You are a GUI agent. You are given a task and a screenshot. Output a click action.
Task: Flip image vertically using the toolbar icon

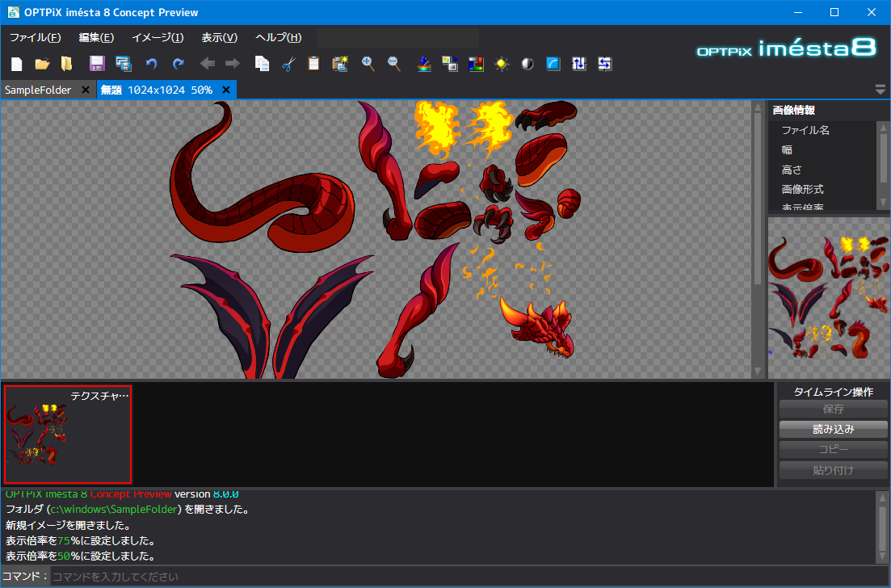click(x=579, y=64)
